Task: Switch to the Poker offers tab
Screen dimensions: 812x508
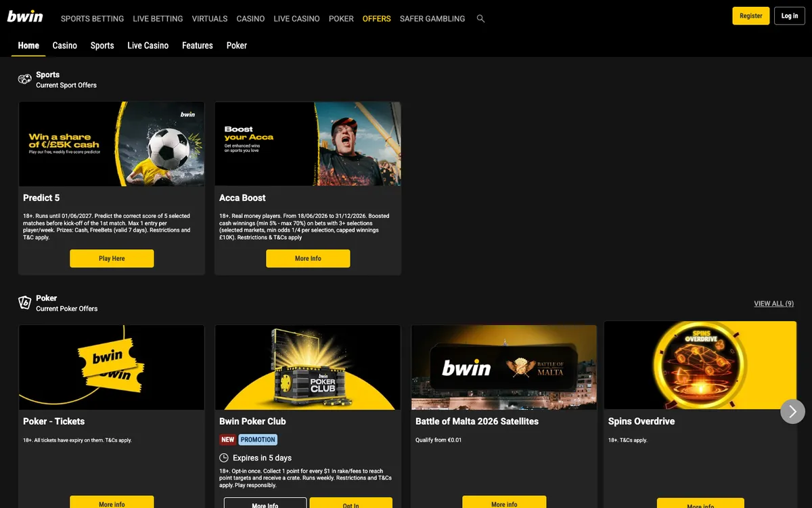Action: point(237,45)
